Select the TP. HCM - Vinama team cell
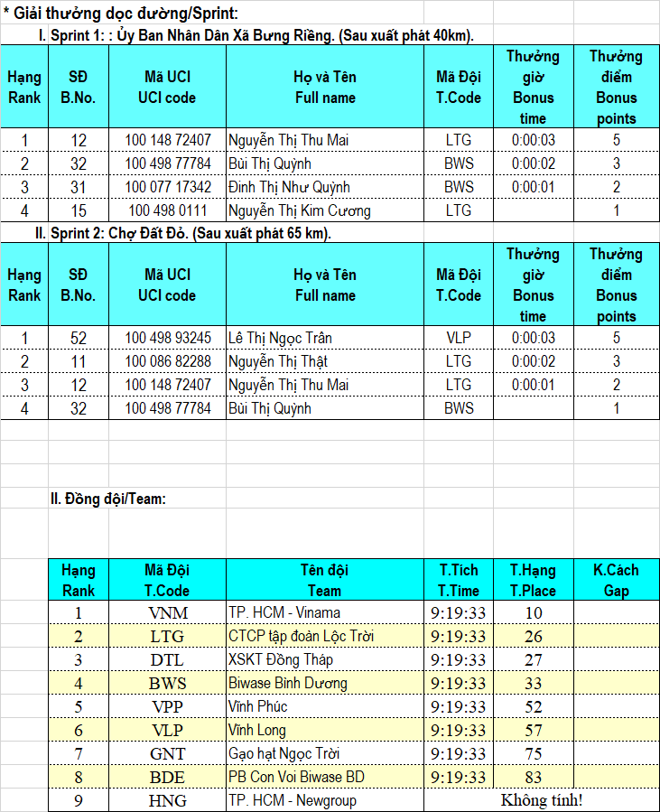 (x=284, y=613)
